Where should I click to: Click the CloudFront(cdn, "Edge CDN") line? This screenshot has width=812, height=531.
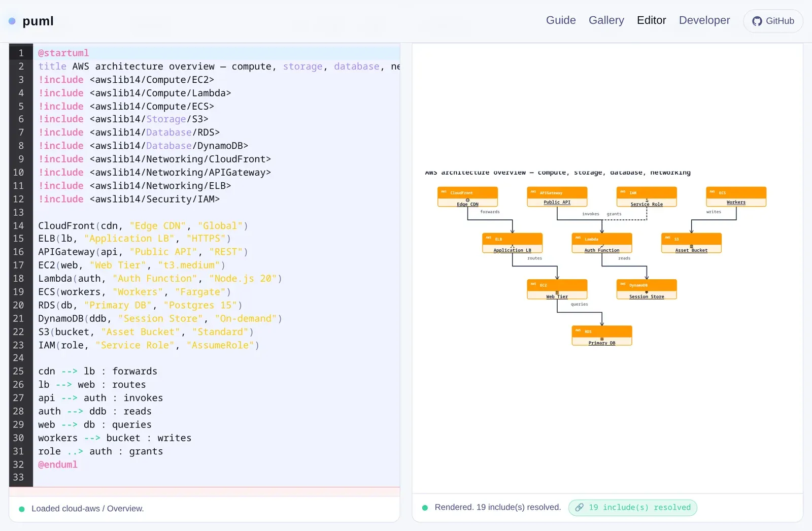click(x=216, y=225)
